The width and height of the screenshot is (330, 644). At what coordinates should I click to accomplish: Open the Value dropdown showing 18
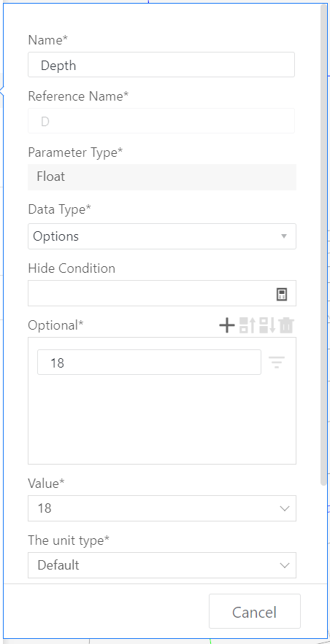pyautogui.click(x=162, y=508)
